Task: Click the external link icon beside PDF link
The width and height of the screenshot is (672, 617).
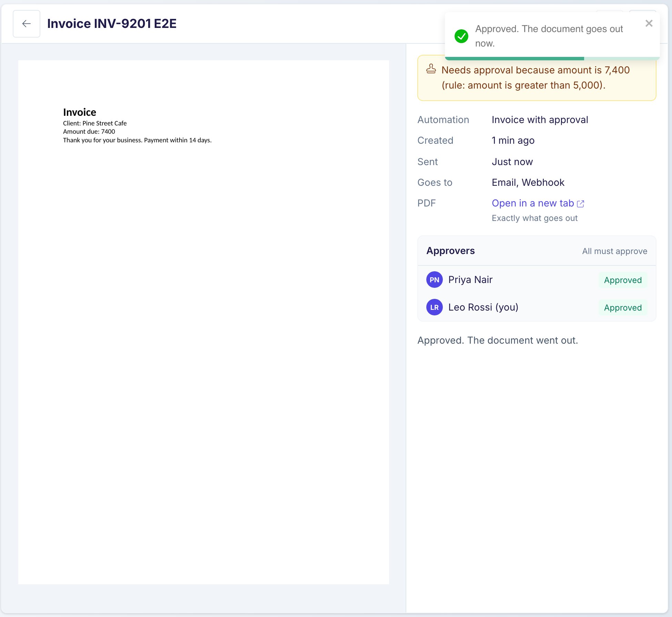Action: [580, 204]
